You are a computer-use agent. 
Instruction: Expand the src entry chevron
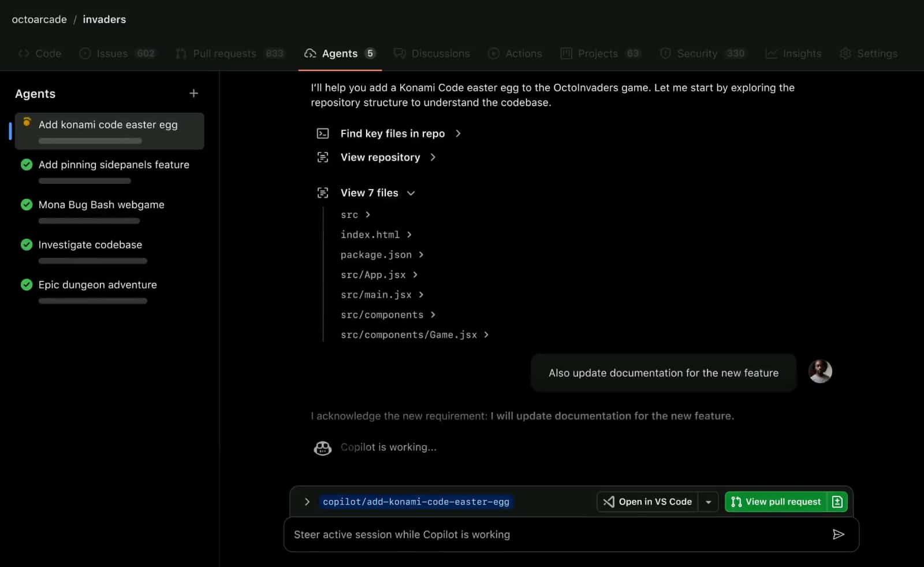click(368, 214)
